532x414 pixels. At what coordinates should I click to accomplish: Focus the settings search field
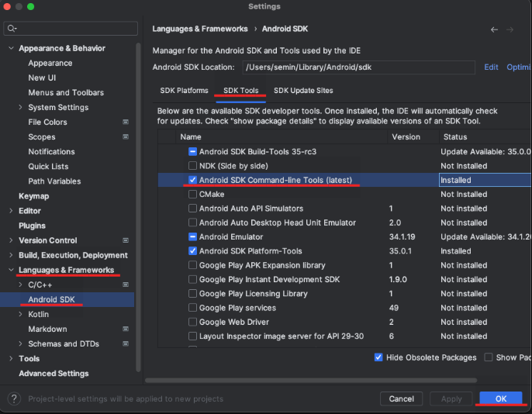pyautogui.click(x=71, y=29)
